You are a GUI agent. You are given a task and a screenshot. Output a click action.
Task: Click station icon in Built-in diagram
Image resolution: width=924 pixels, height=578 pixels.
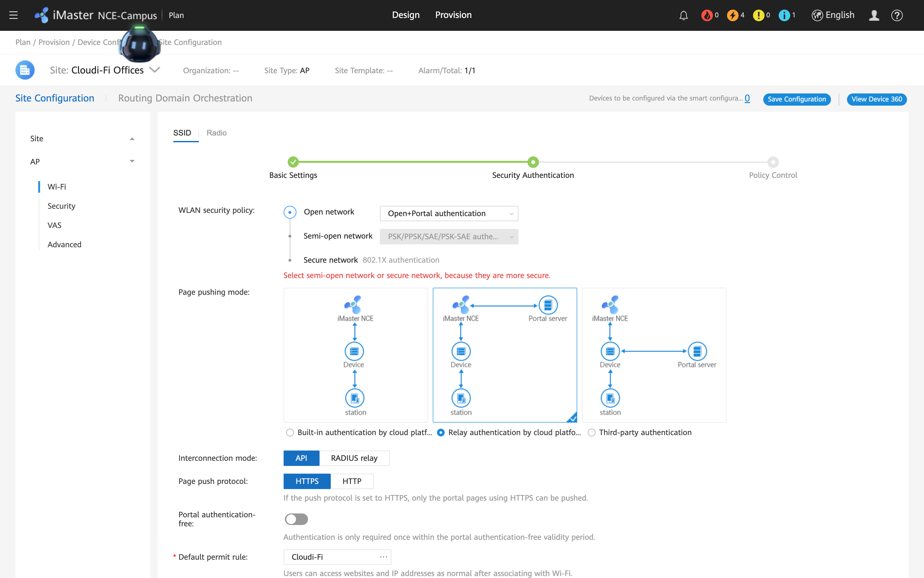[355, 398]
